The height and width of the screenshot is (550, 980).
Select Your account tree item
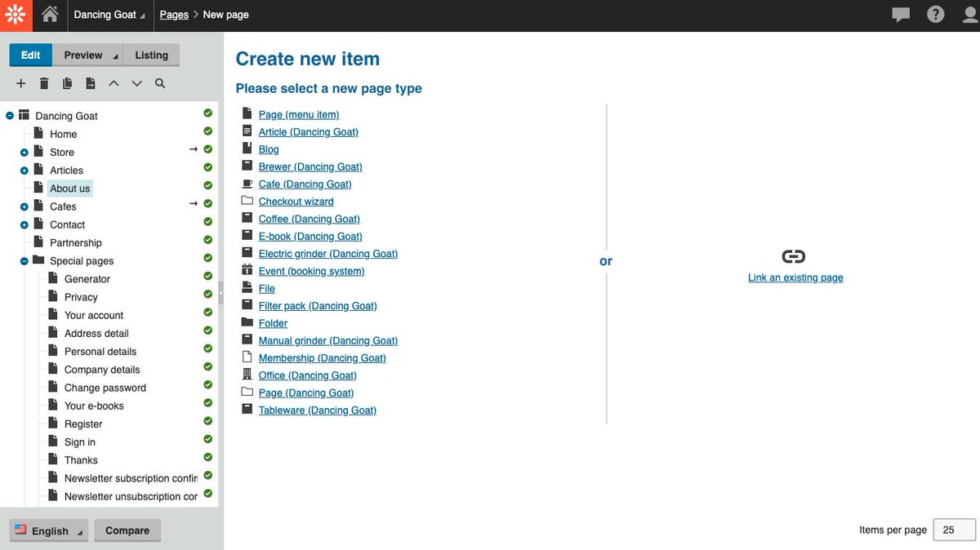point(94,315)
